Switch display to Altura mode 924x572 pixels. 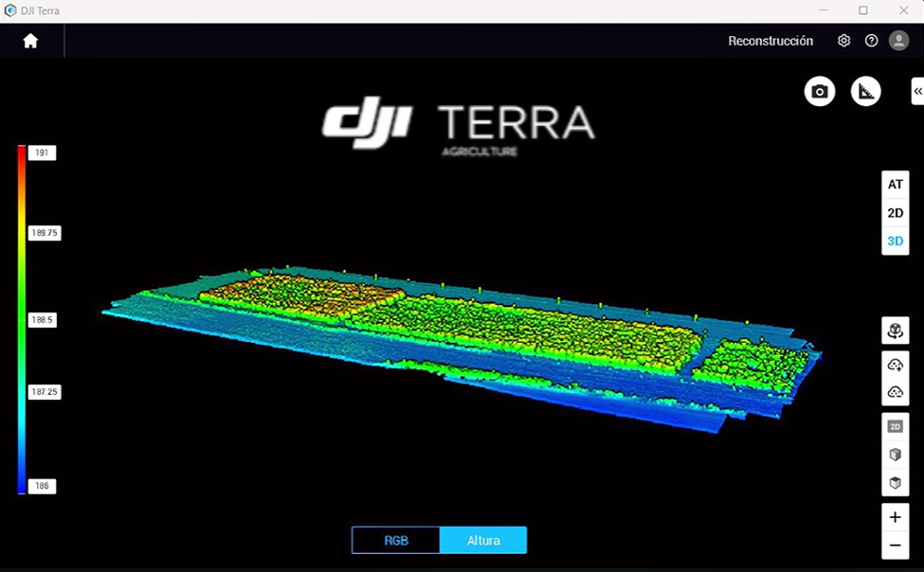(x=483, y=541)
